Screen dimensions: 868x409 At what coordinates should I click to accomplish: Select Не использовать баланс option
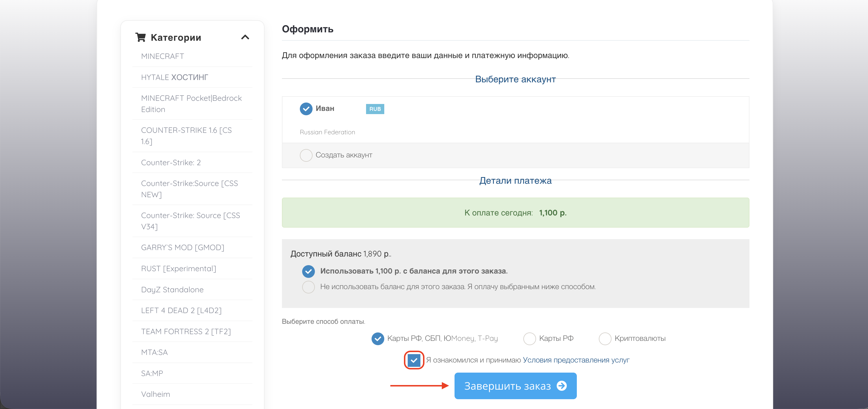click(308, 287)
